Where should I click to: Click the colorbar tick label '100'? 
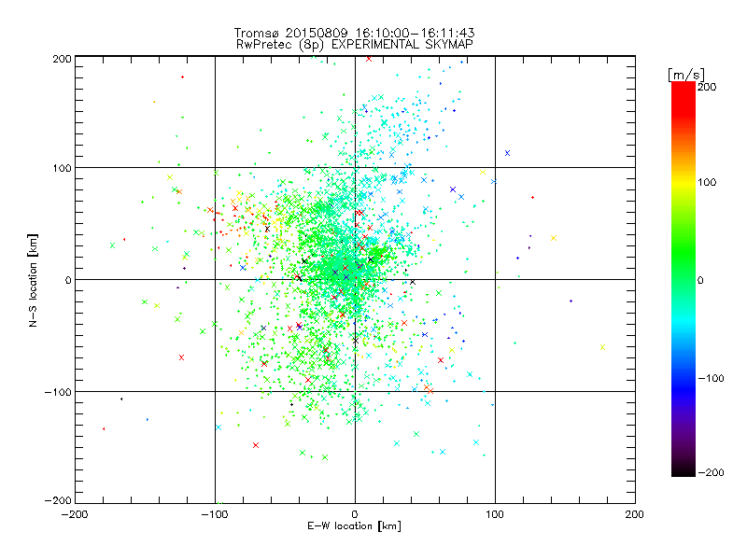(x=707, y=182)
